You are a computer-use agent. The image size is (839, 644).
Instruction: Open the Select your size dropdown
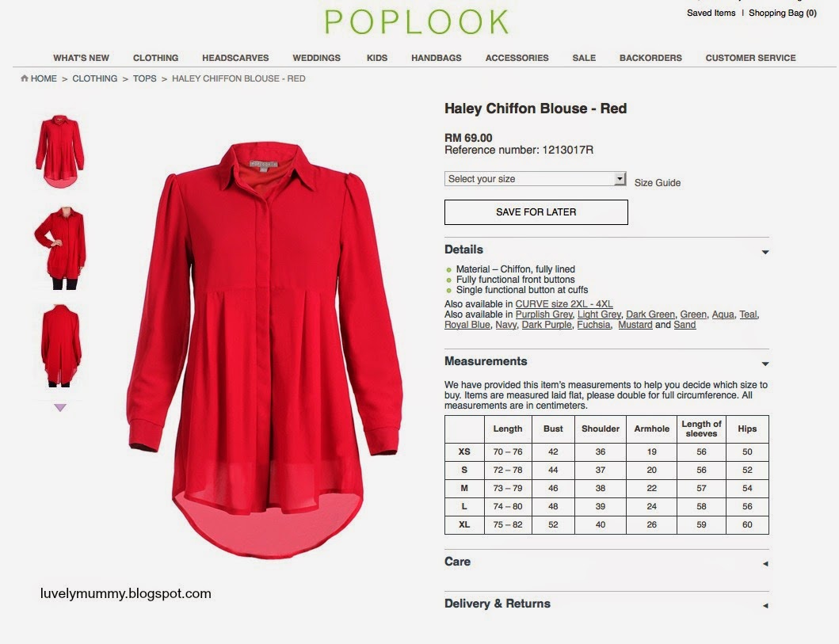coord(535,179)
